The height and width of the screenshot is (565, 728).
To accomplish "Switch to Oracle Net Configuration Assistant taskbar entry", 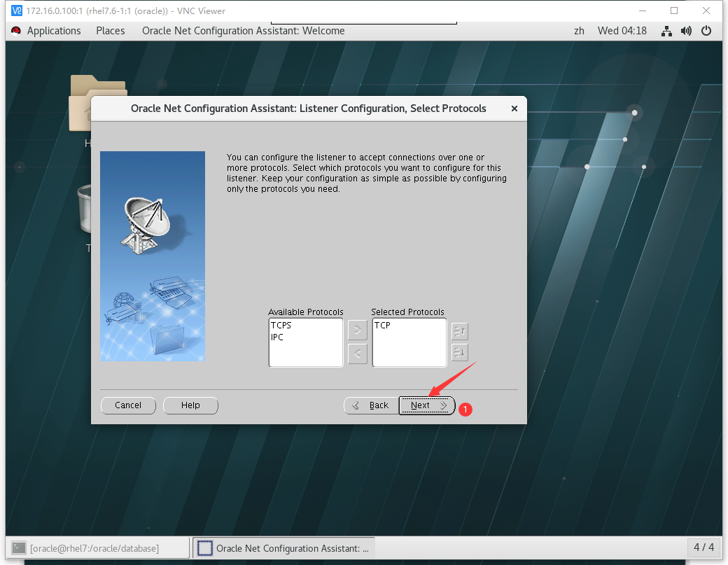I will (283, 548).
